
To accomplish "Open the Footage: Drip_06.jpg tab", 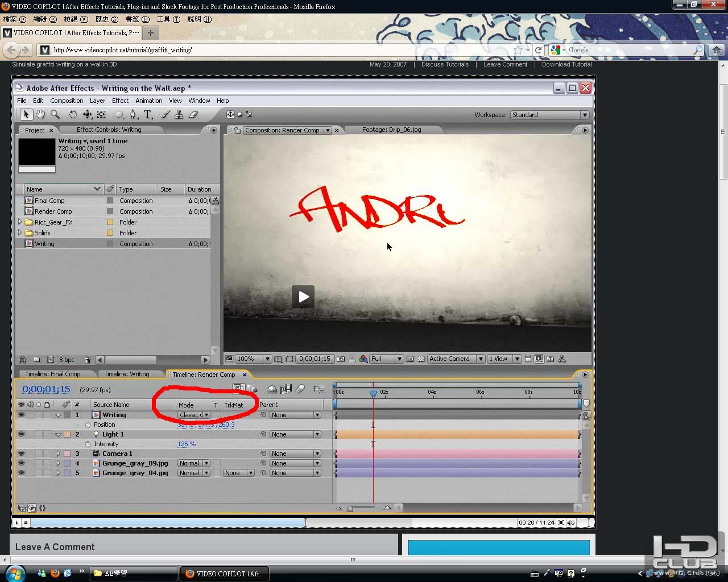I will (x=392, y=130).
